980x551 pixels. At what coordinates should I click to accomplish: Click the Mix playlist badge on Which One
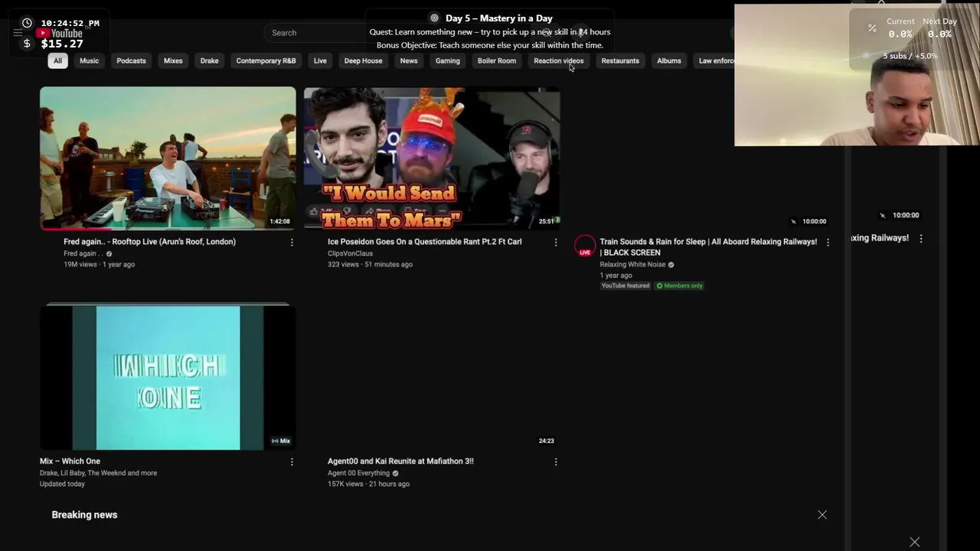click(x=281, y=441)
